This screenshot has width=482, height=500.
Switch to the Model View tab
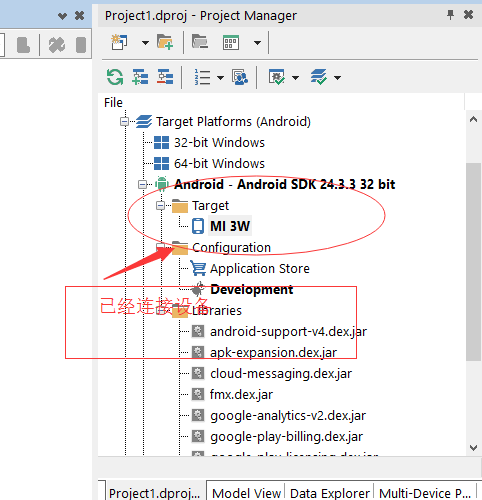pyautogui.click(x=246, y=493)
